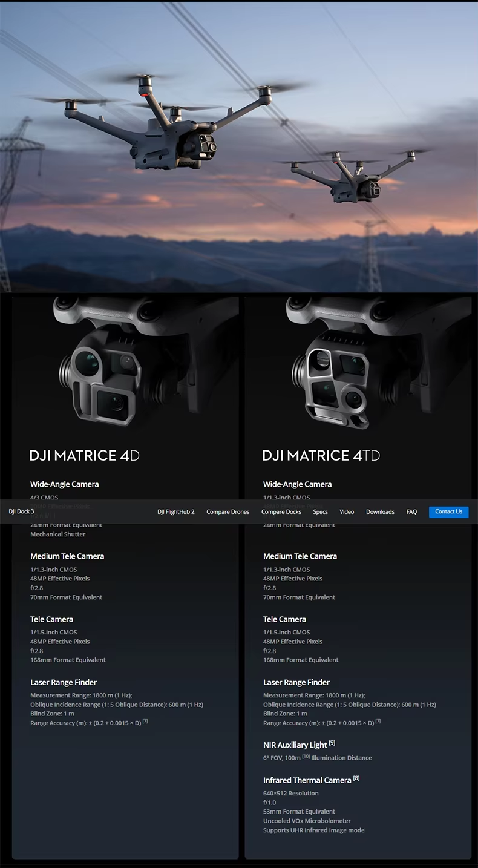This screenshot has width=478, height=868.
Task: Open the DJI FlightHub 2 nav link
Action: click(x=176, y=512)
